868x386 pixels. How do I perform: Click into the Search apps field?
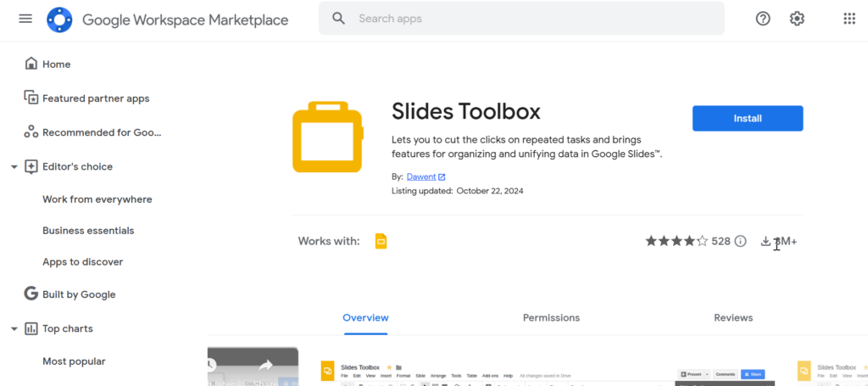[534, 19]
